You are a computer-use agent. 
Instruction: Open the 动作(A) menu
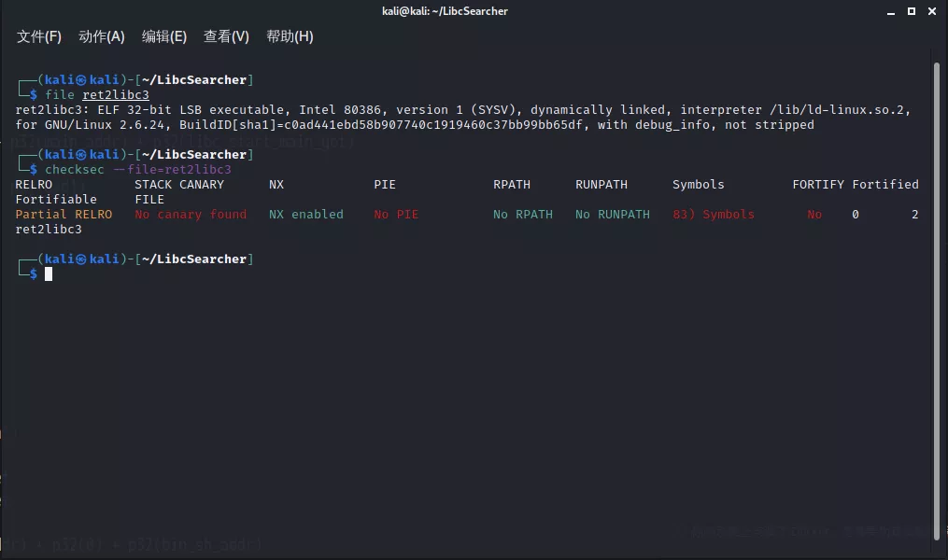point(102,36)
